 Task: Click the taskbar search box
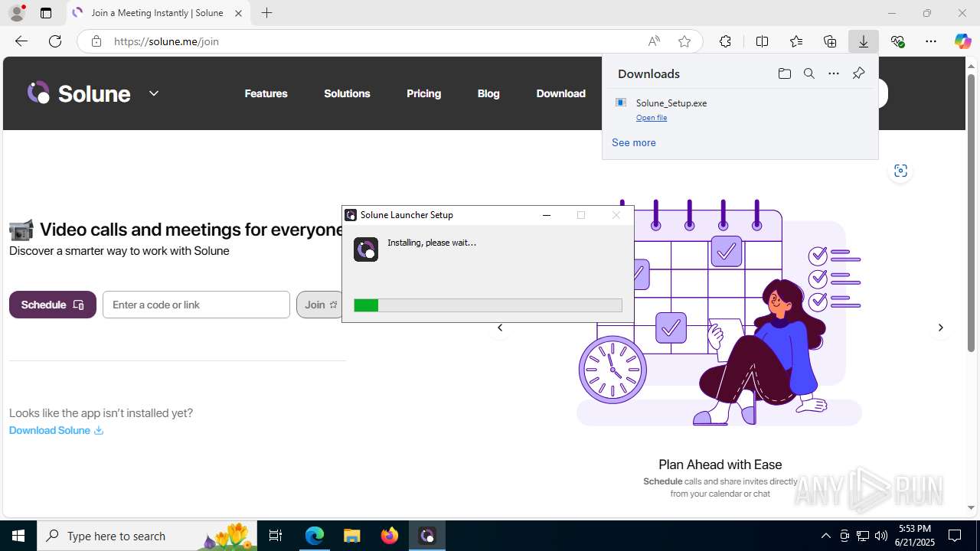(x=147, y=536)
